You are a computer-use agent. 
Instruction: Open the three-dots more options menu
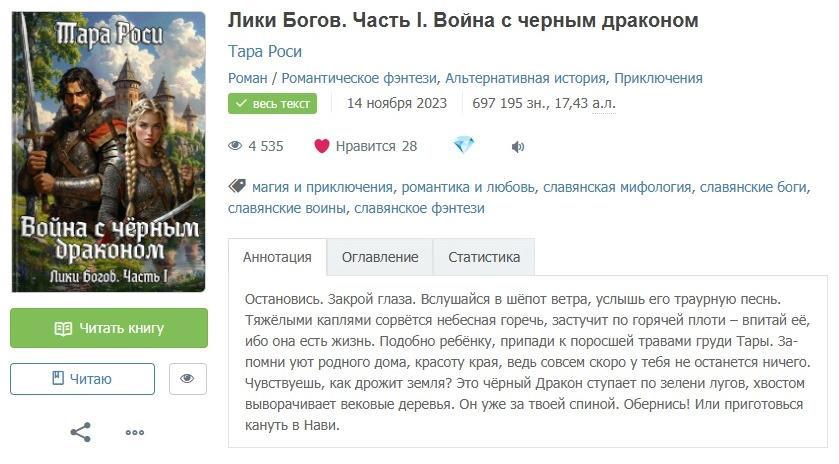135,433
